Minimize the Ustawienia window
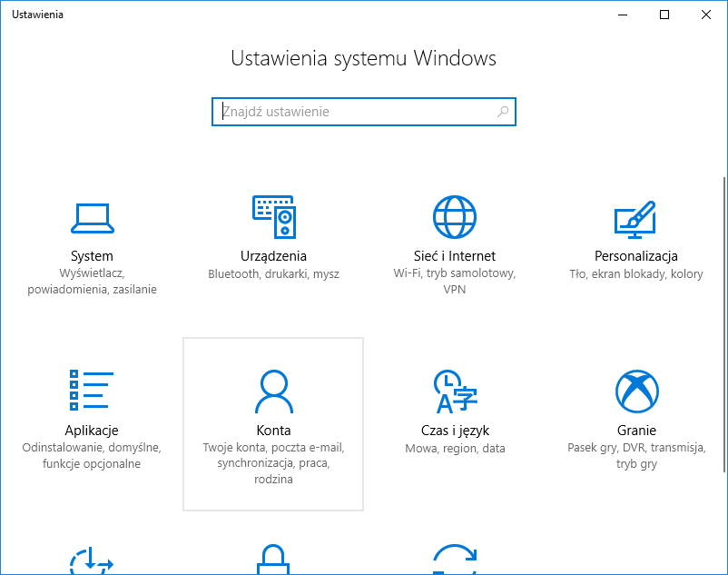The width and height of the screenshot is (728, 575). pyautogui.click(x=623, y=15)
